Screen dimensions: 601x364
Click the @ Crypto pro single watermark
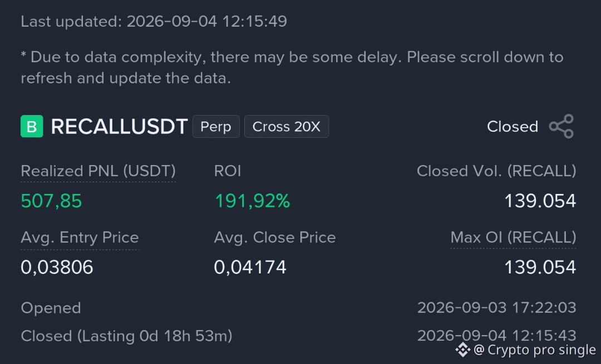point(535,350)
